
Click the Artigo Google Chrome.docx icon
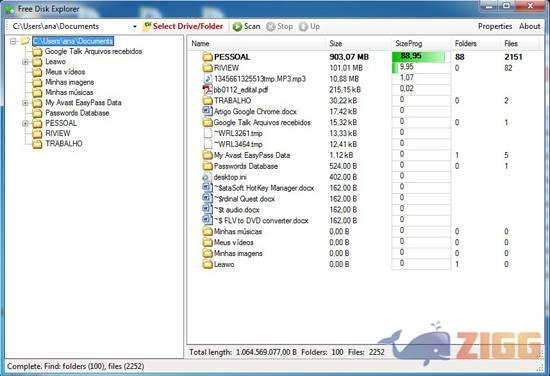click(x=208, y=111)
